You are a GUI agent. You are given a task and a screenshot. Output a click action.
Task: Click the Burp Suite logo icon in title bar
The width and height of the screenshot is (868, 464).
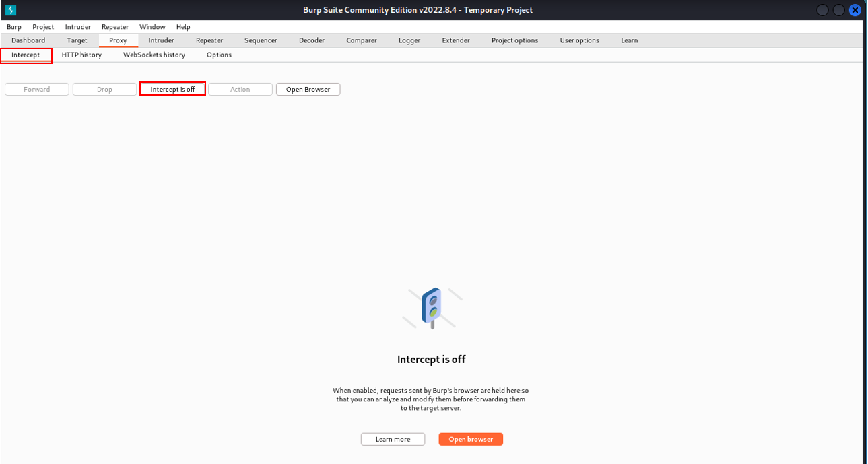pos(10,10)
